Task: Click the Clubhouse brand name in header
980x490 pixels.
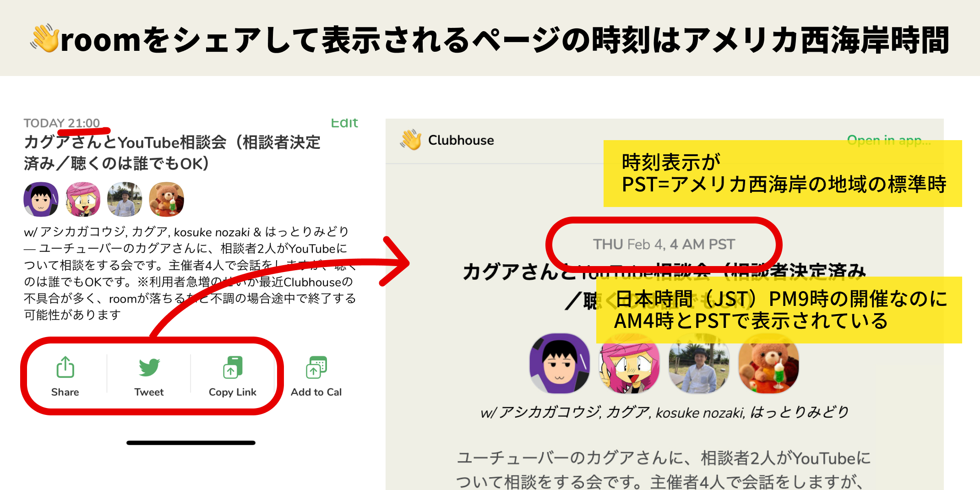Action: tap(461, 140)
